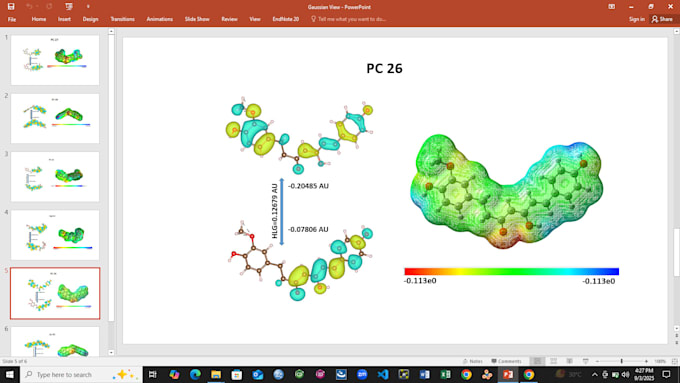Select the -0.07806 AU energy label
This screenshot has width=680, height=383.
tap(308, 229)
